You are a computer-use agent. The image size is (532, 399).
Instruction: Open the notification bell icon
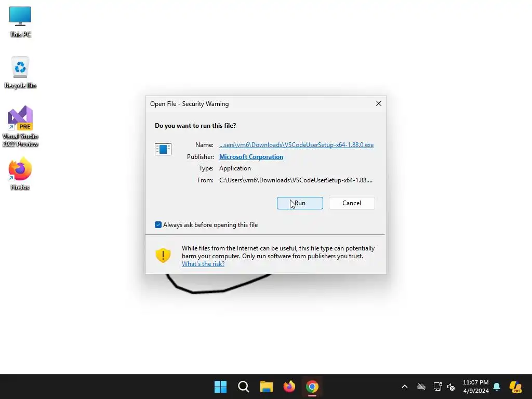point(497,387)
